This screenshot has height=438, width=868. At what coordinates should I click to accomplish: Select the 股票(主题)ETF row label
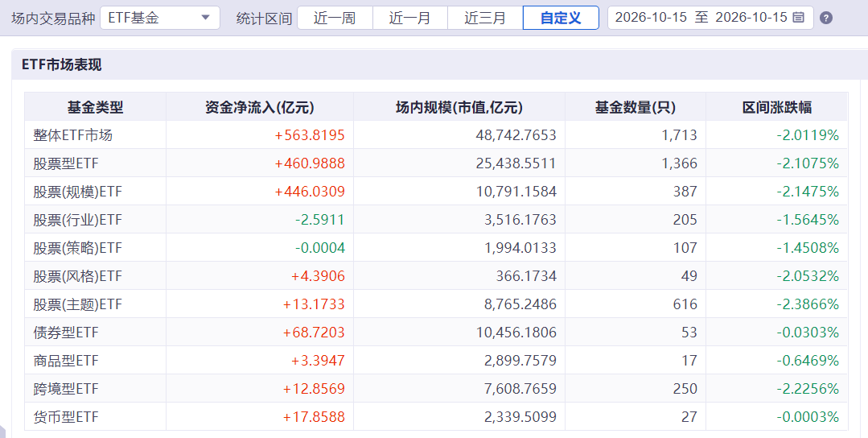[77, 304]
